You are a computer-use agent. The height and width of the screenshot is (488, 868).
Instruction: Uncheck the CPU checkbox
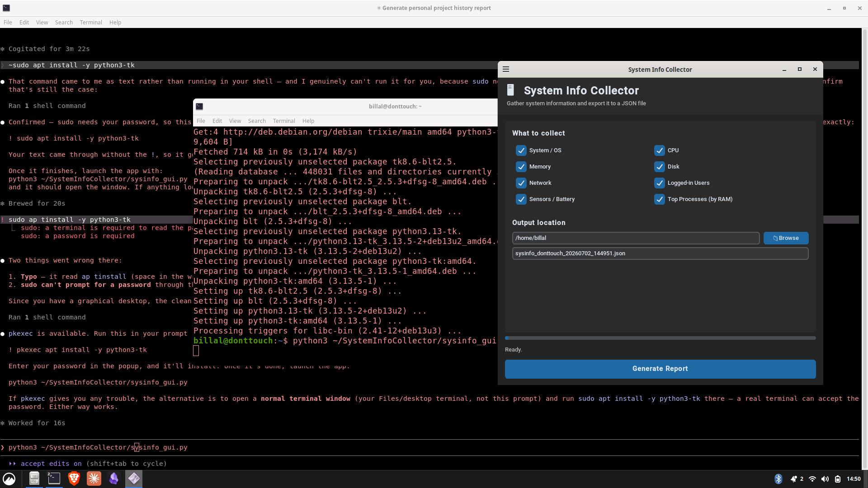coord(660,150)
